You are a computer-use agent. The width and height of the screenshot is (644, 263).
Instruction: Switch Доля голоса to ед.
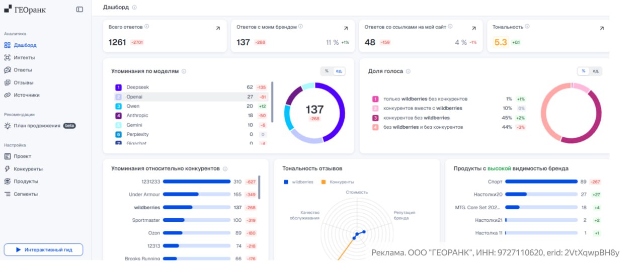click(x=596, y=71)
